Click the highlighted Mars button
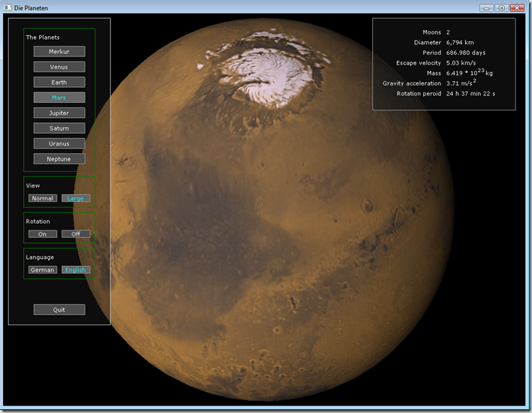Viewport: 532px width, 413px height. click(x=59, y=98)
